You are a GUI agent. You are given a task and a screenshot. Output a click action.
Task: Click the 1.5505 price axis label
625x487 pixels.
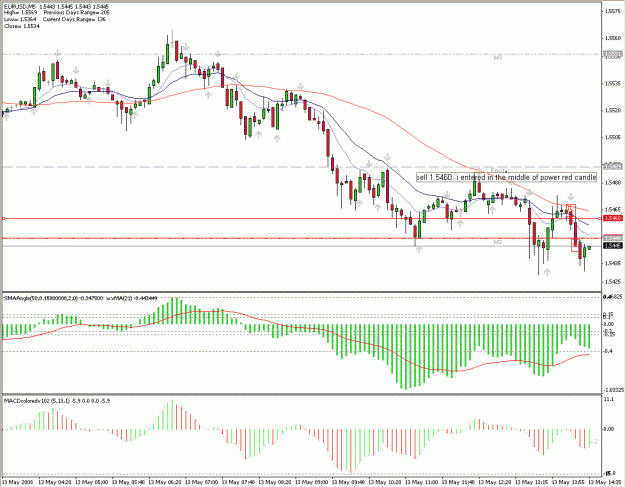point(613,137)
